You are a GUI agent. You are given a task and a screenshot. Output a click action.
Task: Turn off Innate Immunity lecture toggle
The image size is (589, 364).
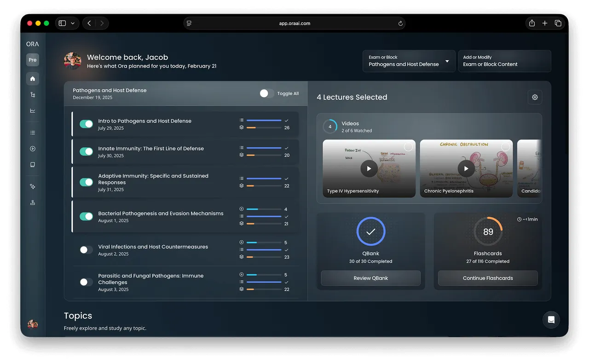tap(86, 152)
